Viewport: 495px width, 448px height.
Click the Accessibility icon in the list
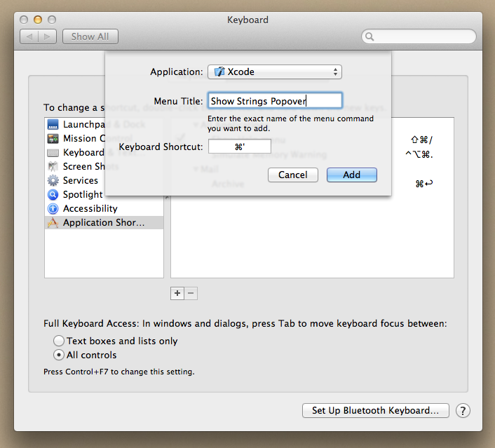tap(53, 209)
